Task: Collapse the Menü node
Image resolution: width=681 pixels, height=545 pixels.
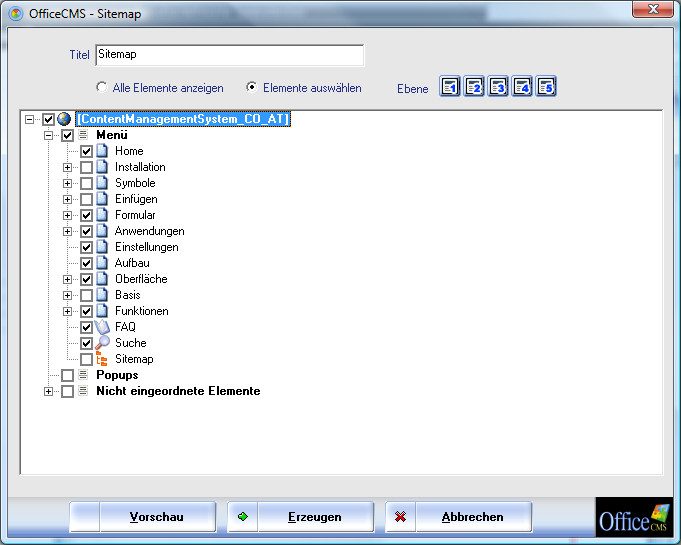Action: point(49,135)
